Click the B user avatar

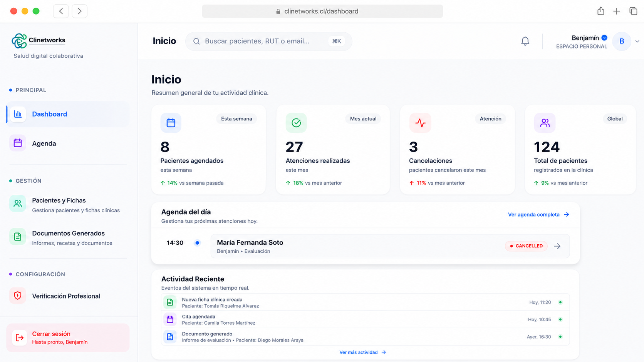point(622,41)
